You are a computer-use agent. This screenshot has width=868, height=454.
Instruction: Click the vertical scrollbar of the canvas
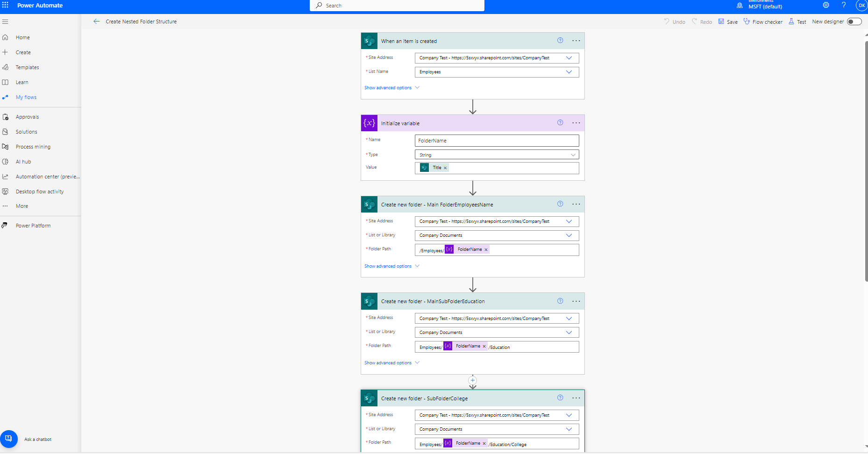(866, 161)
